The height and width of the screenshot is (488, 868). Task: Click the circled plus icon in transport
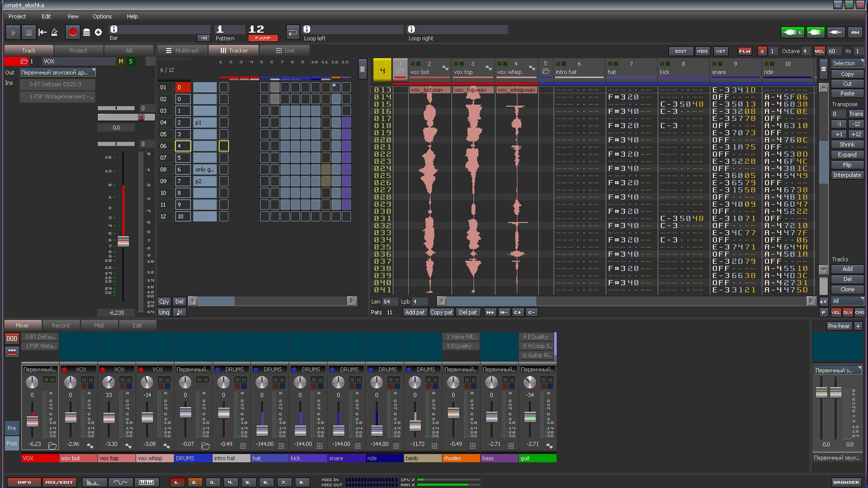pos(98,32)
